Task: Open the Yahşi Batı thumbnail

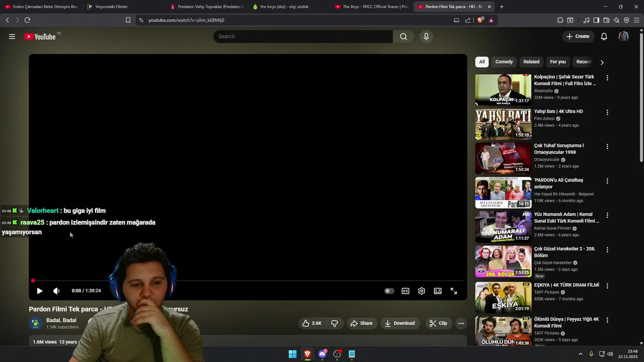Action: coord(503,124)
